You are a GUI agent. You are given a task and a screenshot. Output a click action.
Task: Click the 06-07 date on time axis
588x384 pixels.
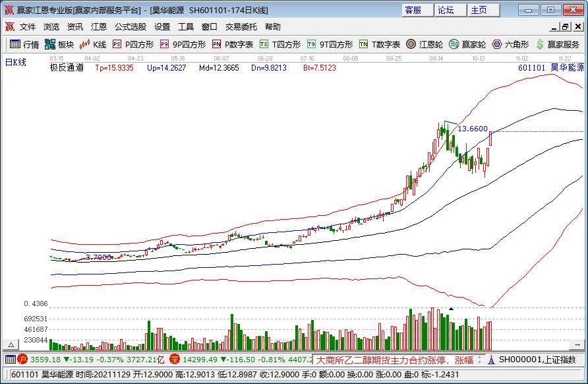pos(221,59)
